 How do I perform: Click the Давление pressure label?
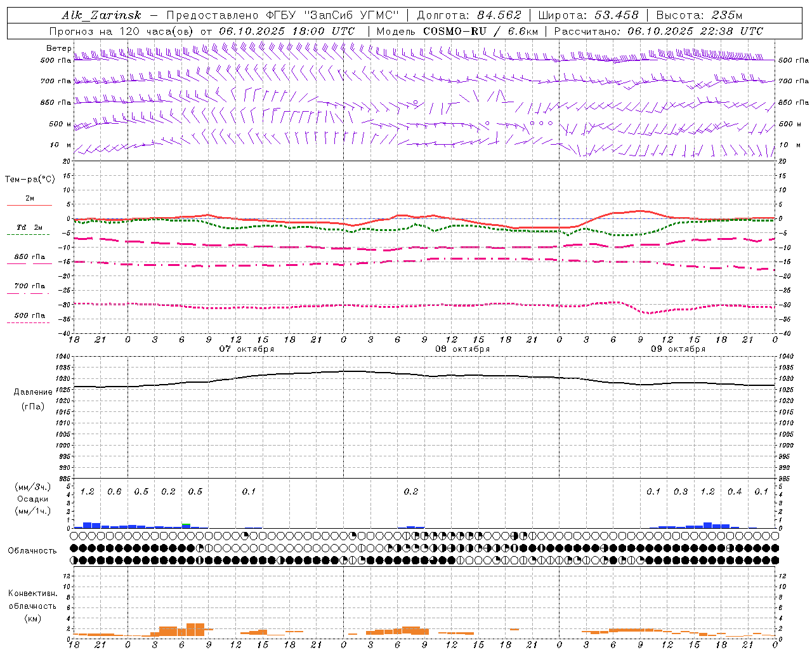click(x=33, y=392)
